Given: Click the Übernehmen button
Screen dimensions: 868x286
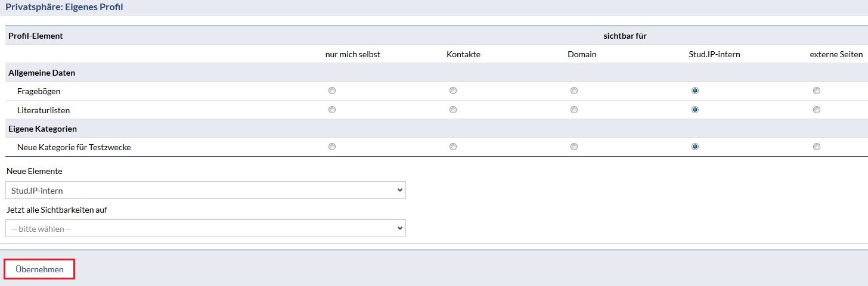Looking at the screenshot, I should [39, 269].
